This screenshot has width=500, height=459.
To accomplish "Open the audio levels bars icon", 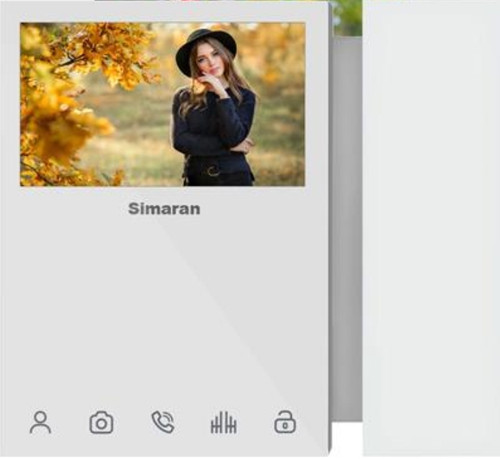I will (x=224, y=423).
